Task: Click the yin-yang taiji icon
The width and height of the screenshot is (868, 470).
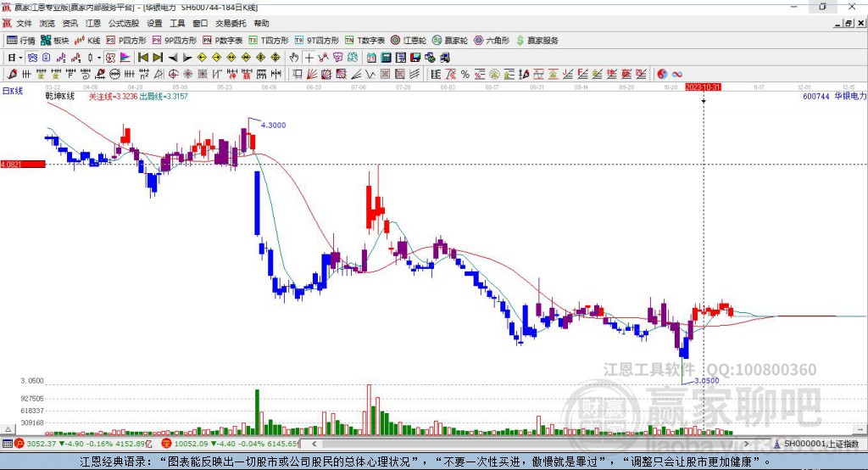Action: (x=662, y=75)
